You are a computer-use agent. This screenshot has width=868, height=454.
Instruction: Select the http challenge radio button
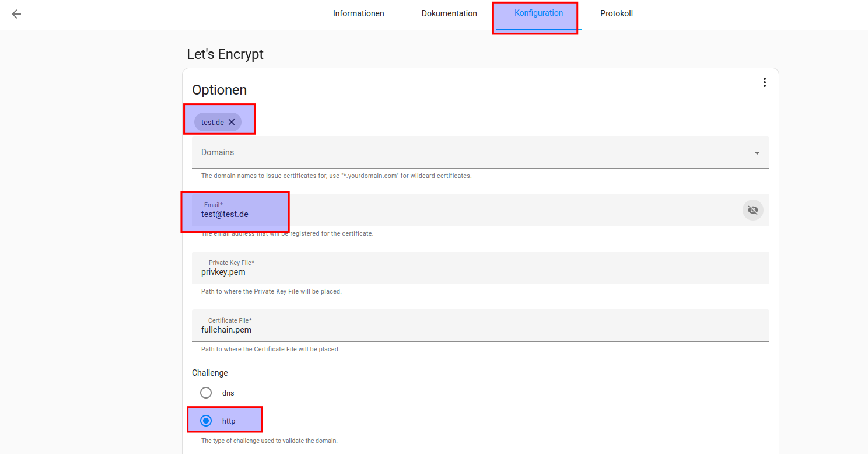click(206, 421)
